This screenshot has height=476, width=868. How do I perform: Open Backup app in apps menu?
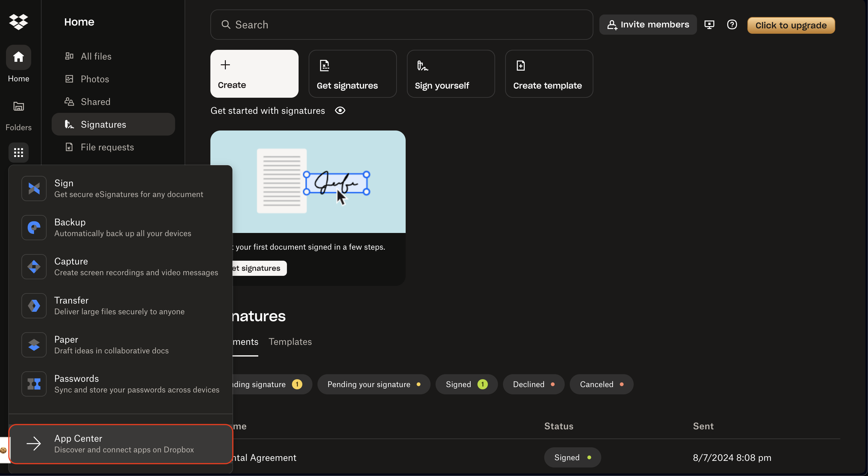[121, 228]
